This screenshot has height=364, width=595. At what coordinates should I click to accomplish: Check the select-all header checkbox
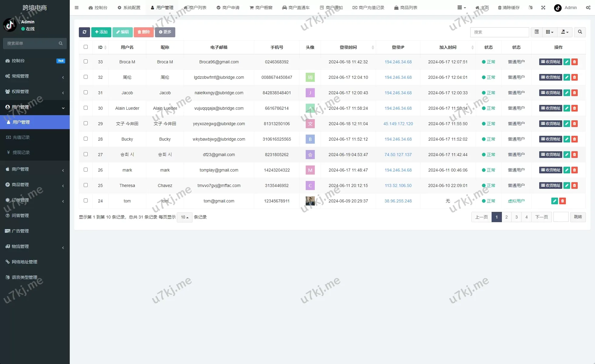86,47
